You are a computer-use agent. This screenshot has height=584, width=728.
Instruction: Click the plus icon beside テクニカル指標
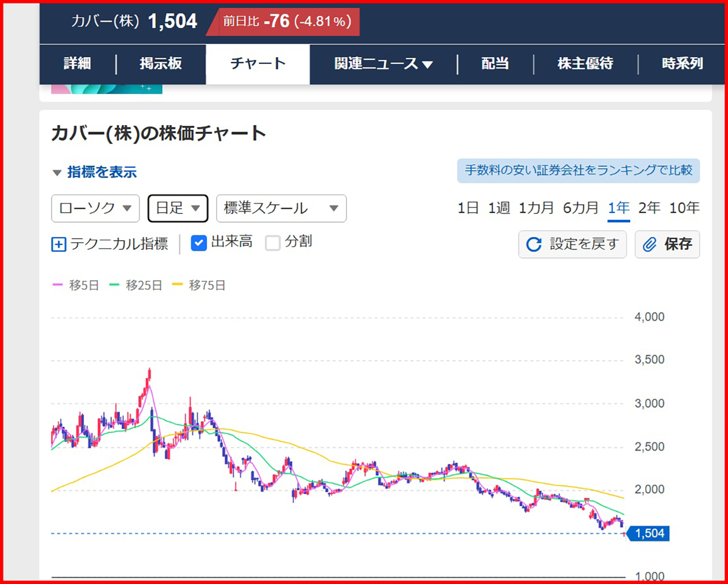(x=59, y=244)
